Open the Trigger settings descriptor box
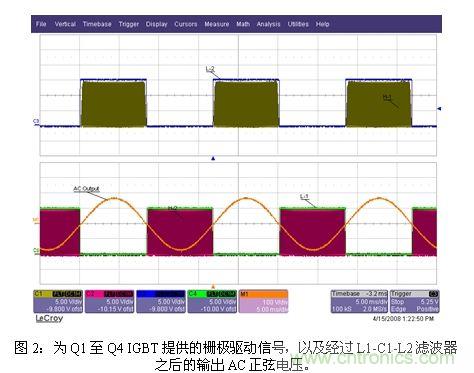 415,302
